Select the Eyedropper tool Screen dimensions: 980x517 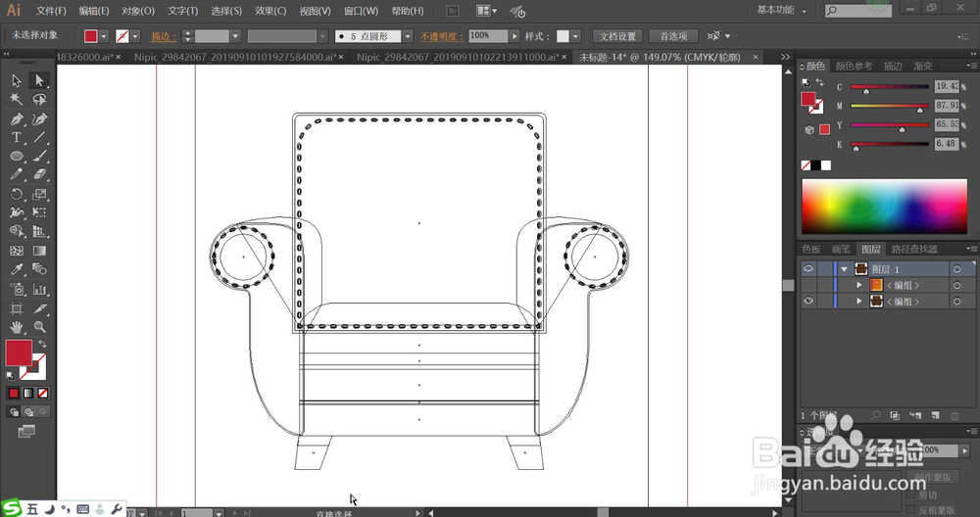[x=17, y=269]
